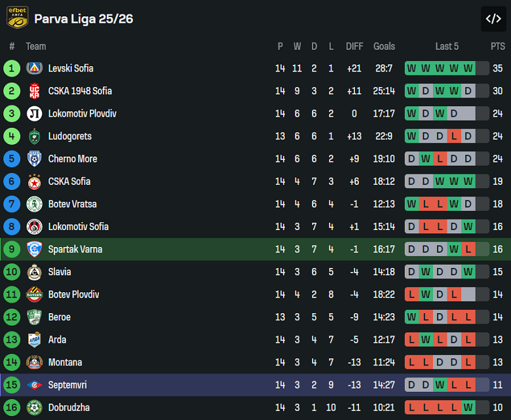Click the Botev Plovdiv club badge

pyautogui.click(x=34, y=295)
